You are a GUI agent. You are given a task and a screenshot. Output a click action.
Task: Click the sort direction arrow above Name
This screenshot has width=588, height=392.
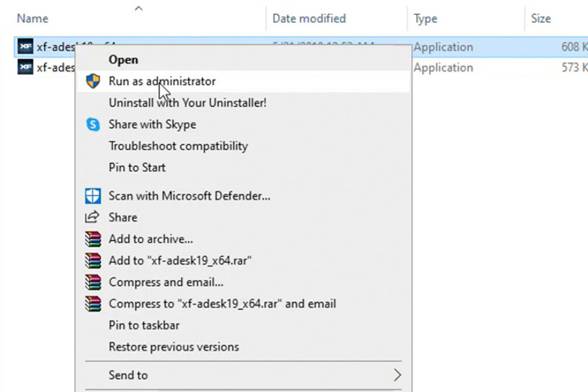click(139, 8)
